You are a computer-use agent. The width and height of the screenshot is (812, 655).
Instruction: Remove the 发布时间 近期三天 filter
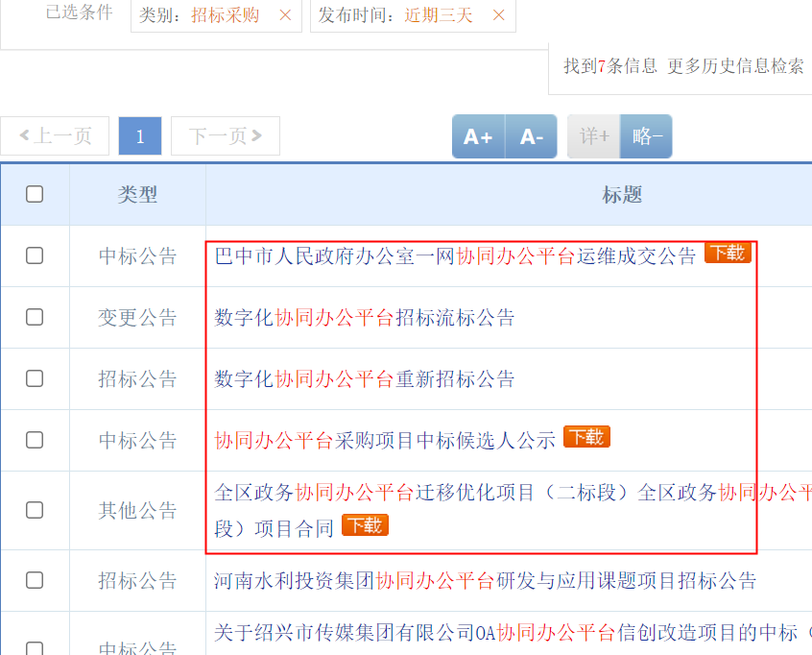[499, 15]
